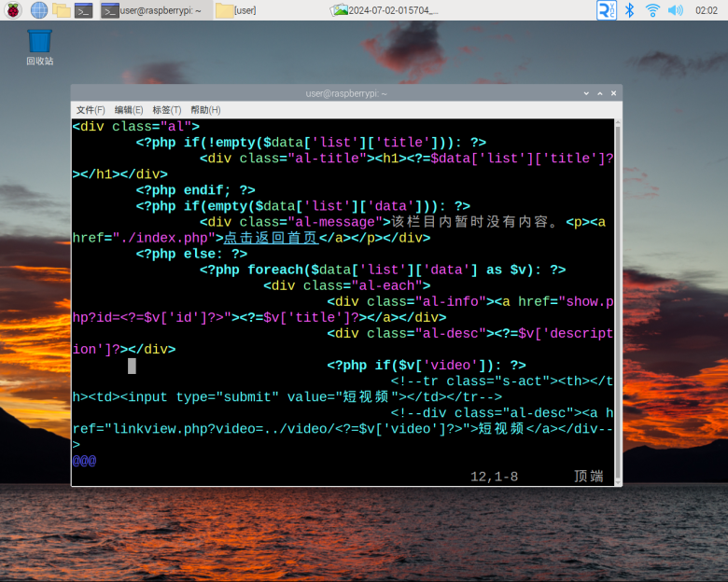Click the if($v['video']) line
The height and width of the screenshot is (582, 728).
tap(427, 366)
